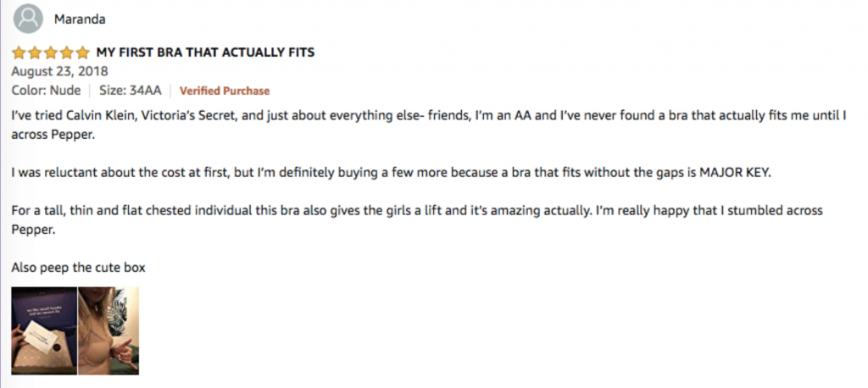Click the 'Also peep the cute box' text

[78, 268]
